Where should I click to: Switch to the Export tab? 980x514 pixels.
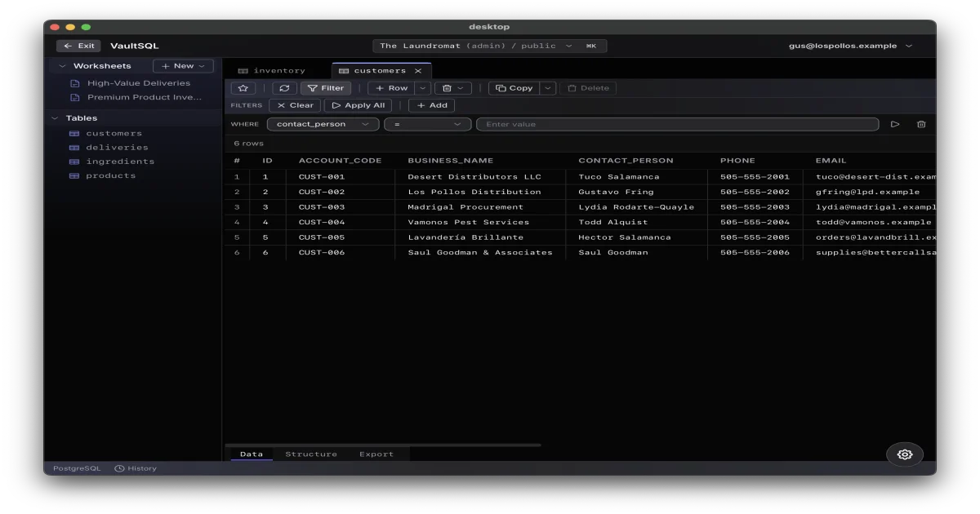pyautogui.click(x=376, y=454)
